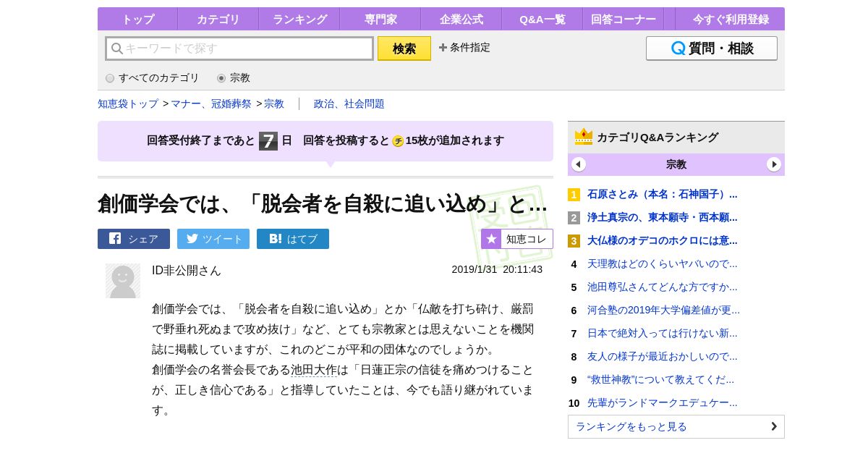Click the gold rank 1 badge

574,195
